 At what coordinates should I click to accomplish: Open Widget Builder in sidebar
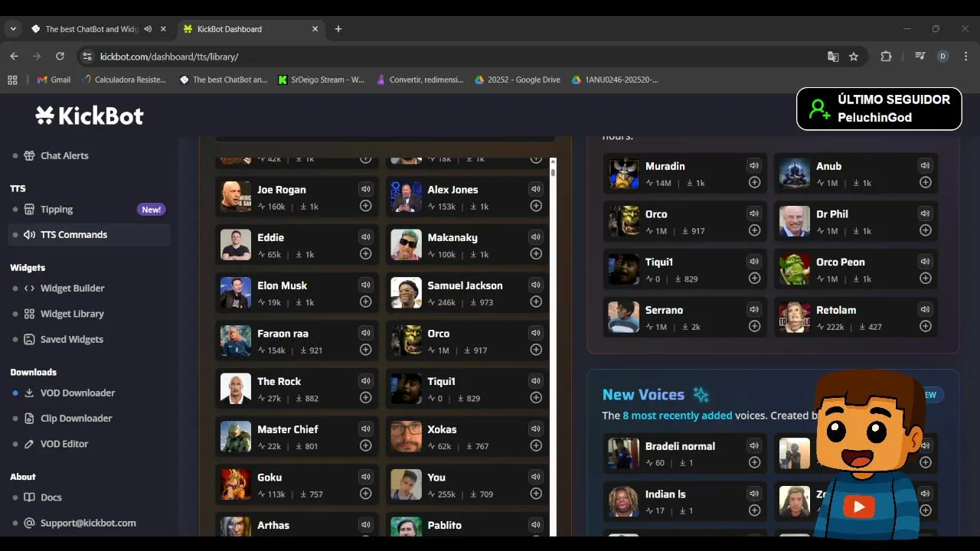pos(72,289)
